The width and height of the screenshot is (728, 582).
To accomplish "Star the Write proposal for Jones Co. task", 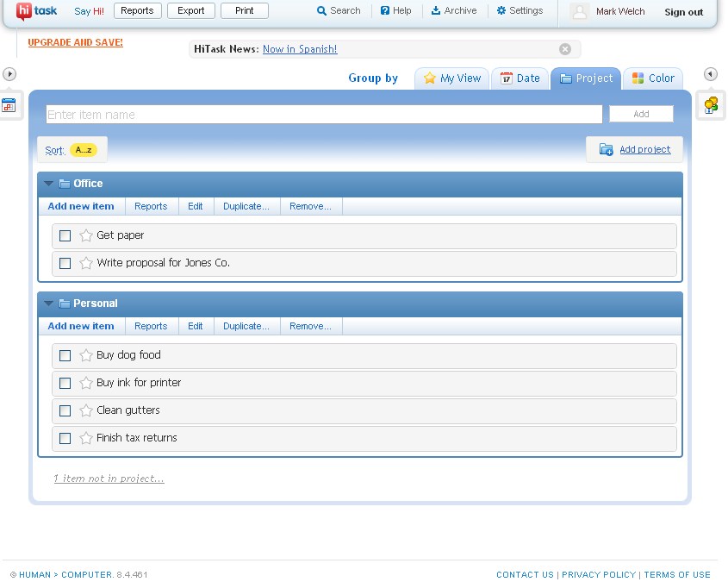I will point(86,263).
